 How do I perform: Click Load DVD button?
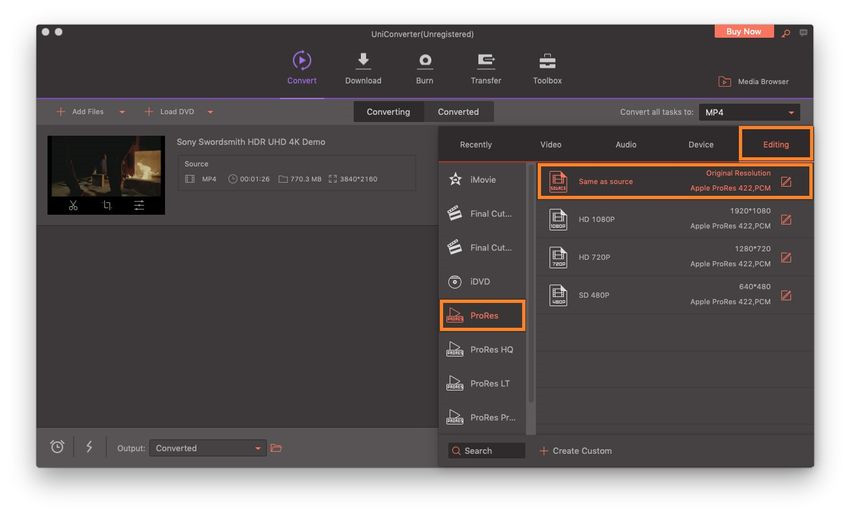point(170,112)
